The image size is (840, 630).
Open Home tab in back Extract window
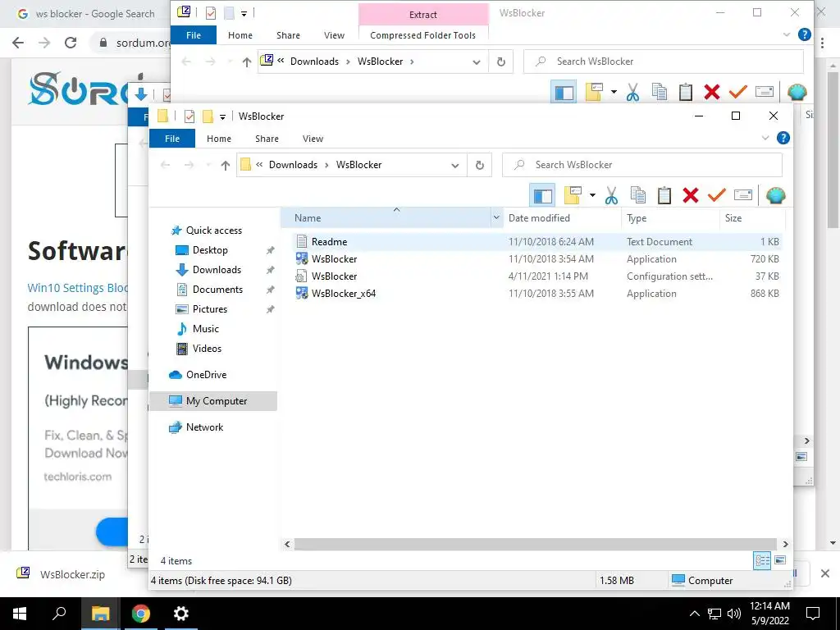(x=240, y=35)
